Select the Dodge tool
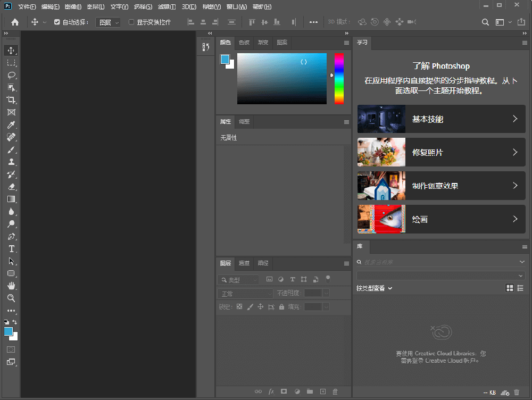The width and height of the screenshot is (532, 400). click(x=11, y=224)
